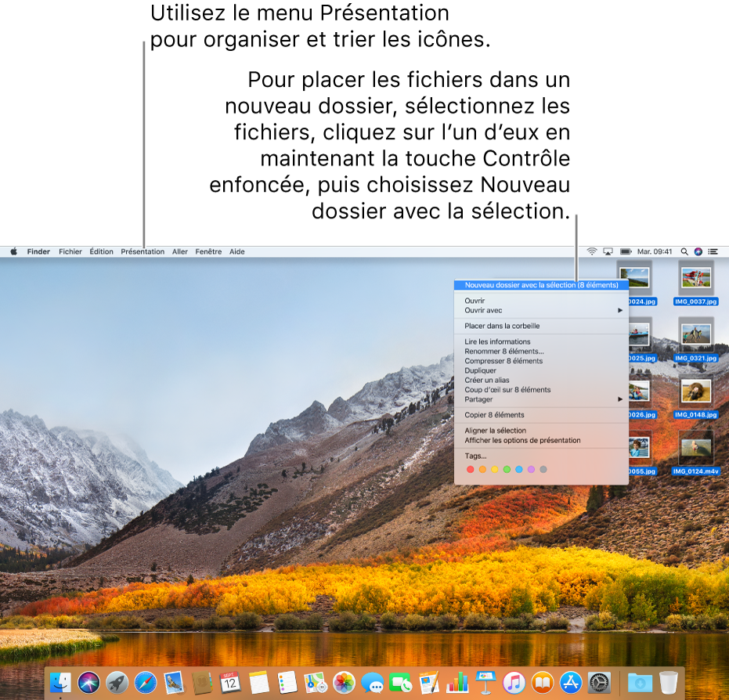Image resolution: width=729 pixels, height=700 pixels.
Task: Choose Lire les informations
Action: [x=541, y=341]
